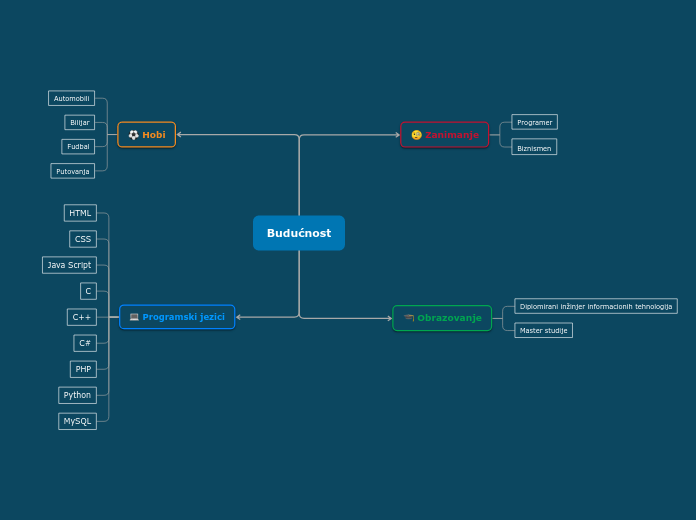
Task: Click the soccer ball icon in Hobi
Action: click(x=133, y=135)
